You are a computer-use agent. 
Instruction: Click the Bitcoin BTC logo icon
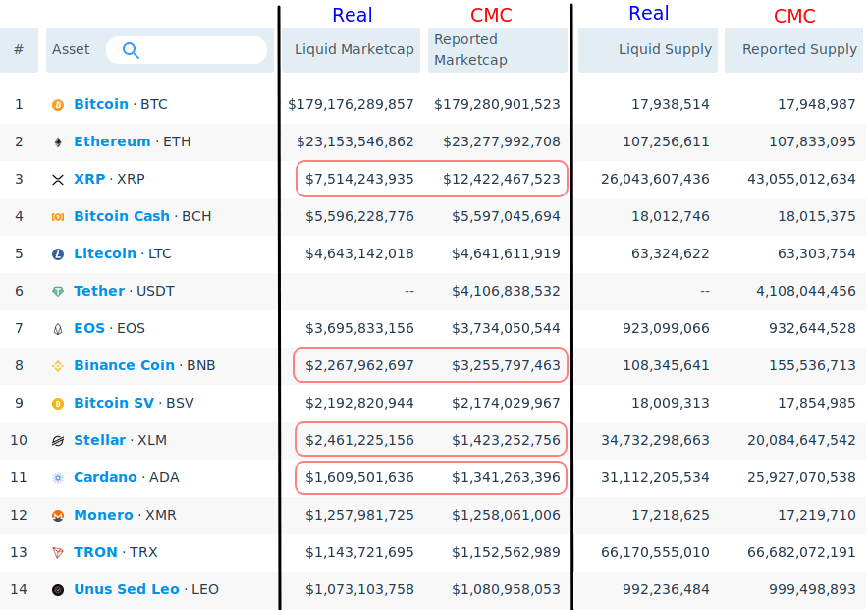click(x=57, y=104)
